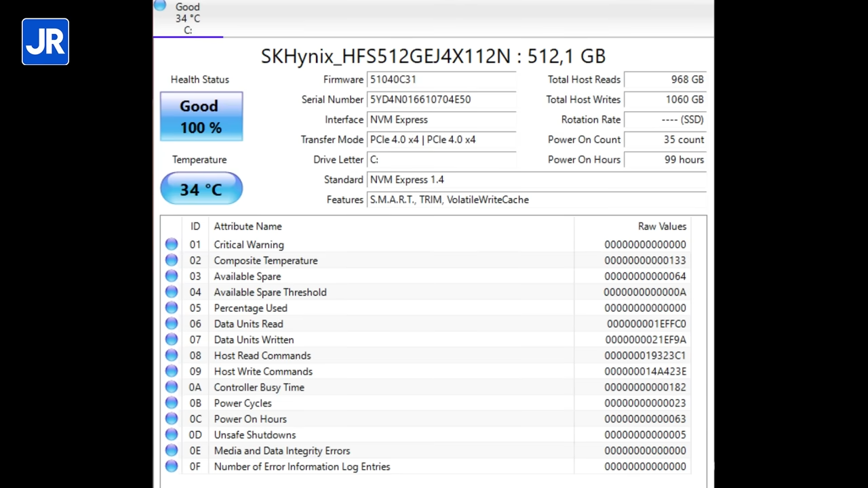Click the health orb on the C: drive tab

159,6
